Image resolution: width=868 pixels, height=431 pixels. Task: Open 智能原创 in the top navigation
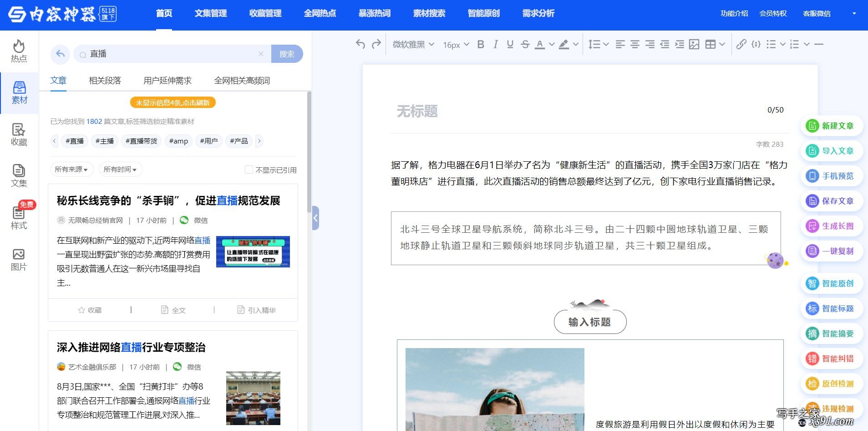484,13
